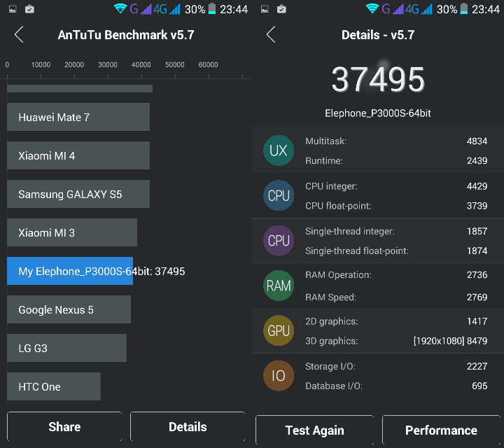
Task: Tap the RAM Operation score row
Action: [x=396, y=275]
